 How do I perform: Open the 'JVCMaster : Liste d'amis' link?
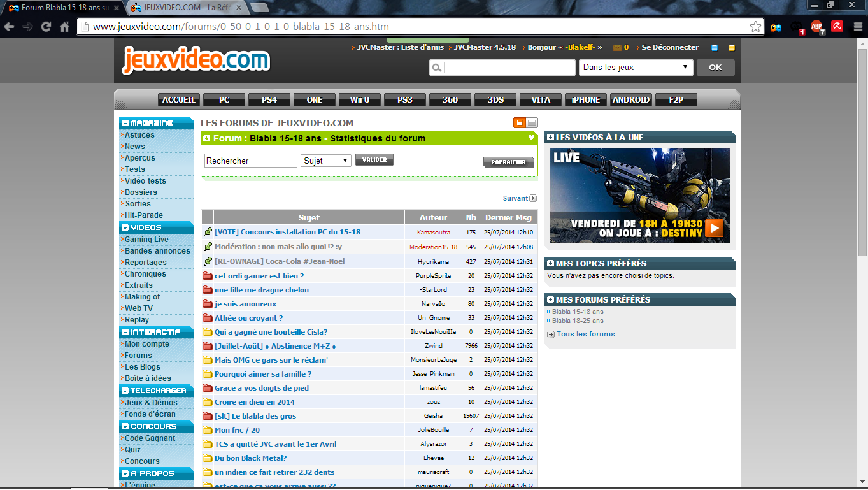(x=401, y=47)
